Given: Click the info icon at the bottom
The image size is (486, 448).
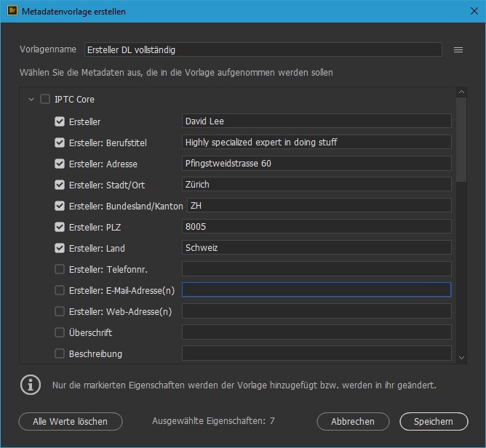Looking at the screenshot, I should 29,384.
